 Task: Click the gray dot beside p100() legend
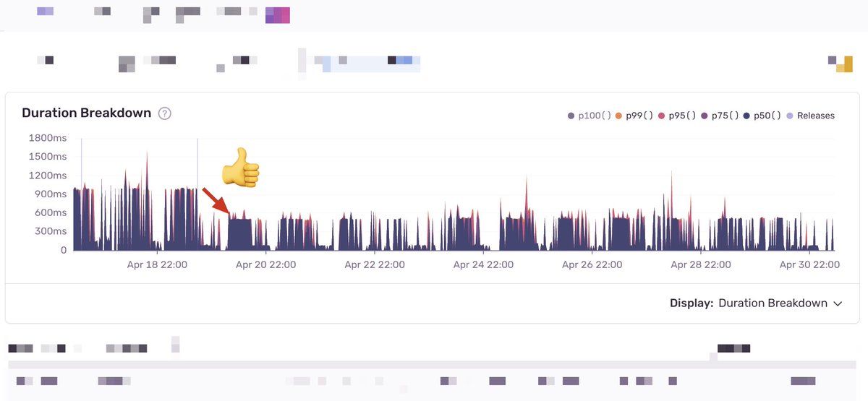coord(571,116)
